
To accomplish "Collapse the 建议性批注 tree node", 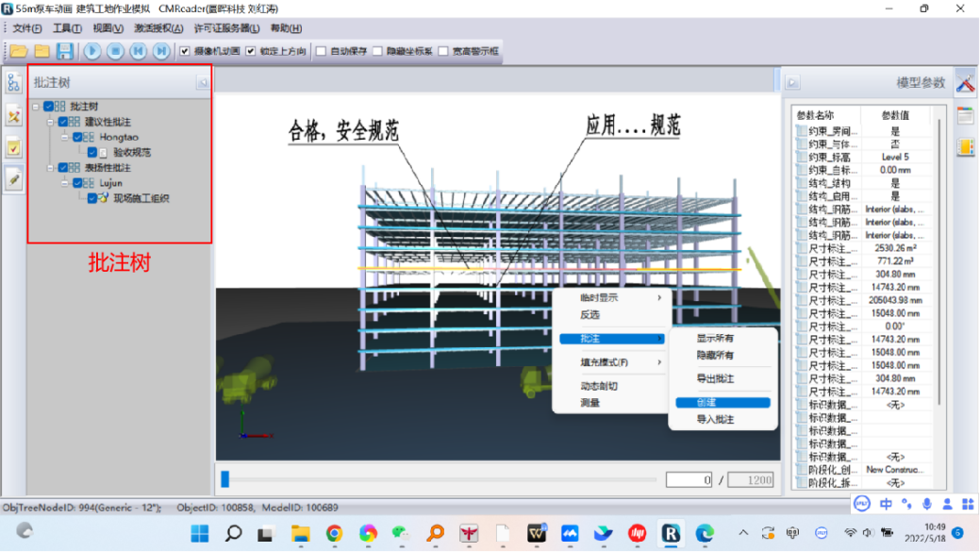I will [51, 122].
